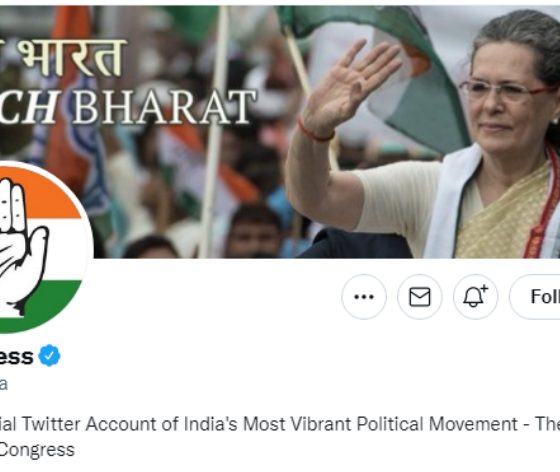
Task: Click the green stripe of the profile logo
Action: click(41, 305)
